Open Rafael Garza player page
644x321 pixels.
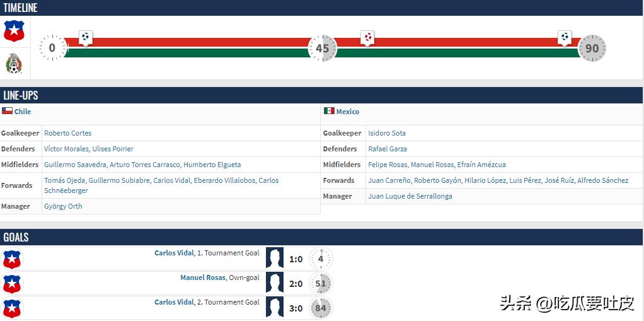[x=388, y=149]
